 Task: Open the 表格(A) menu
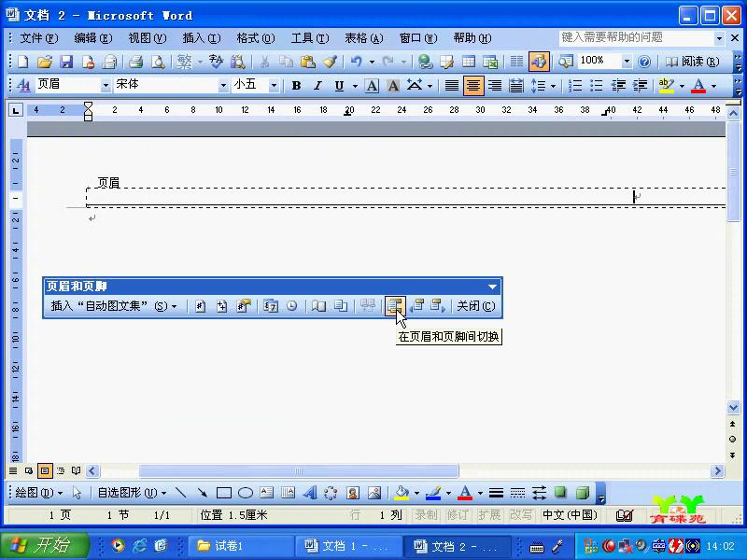(x=364, y=38)
